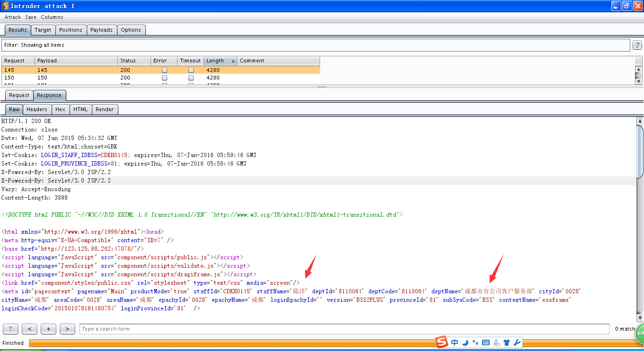
Task: Open soft keyboard icon on Sogou bar
Action: click(486, 342)
